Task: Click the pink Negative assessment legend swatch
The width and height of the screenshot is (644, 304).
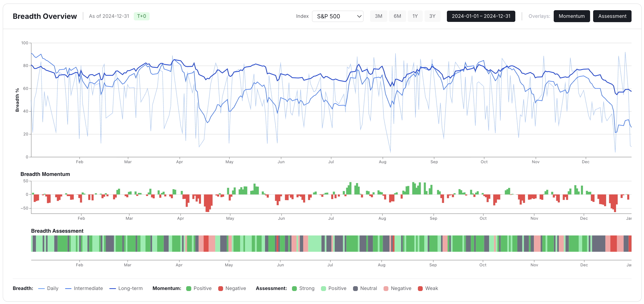Action: tap(386, 288)
